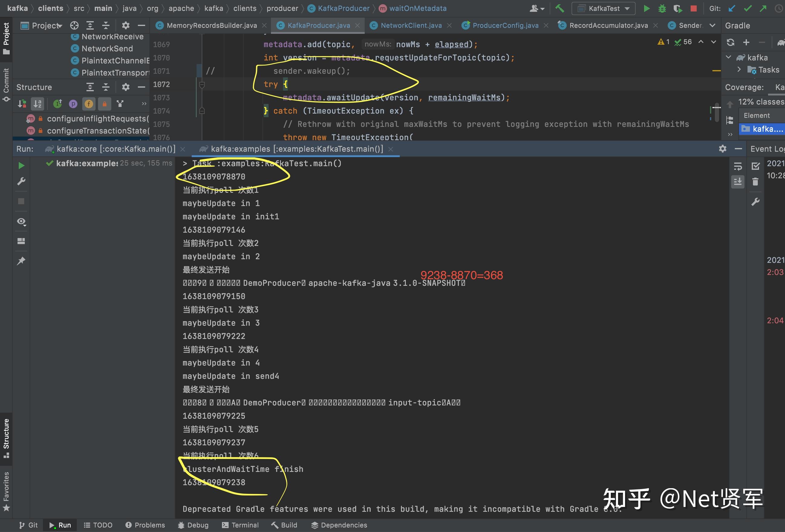Open the Terminal tool window
The width and height of the screenshot is (785, 532).
click(x=240, y=525)
